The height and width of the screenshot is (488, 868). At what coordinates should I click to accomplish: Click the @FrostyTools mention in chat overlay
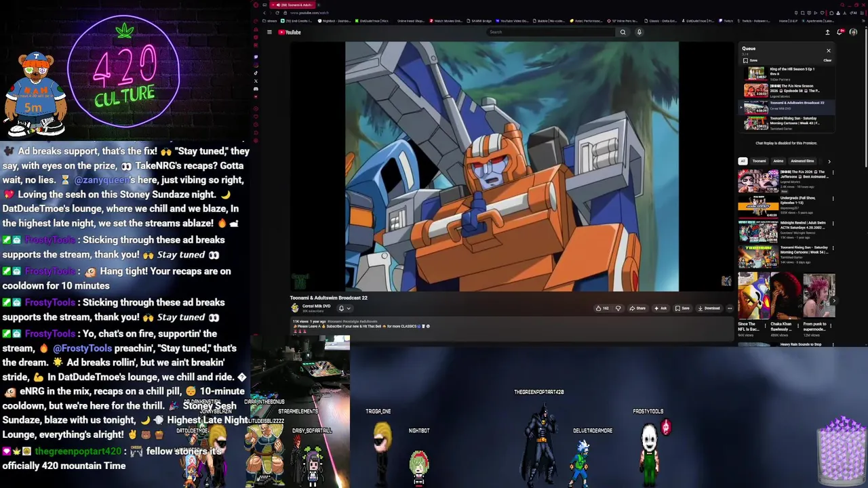coord(82,348)
